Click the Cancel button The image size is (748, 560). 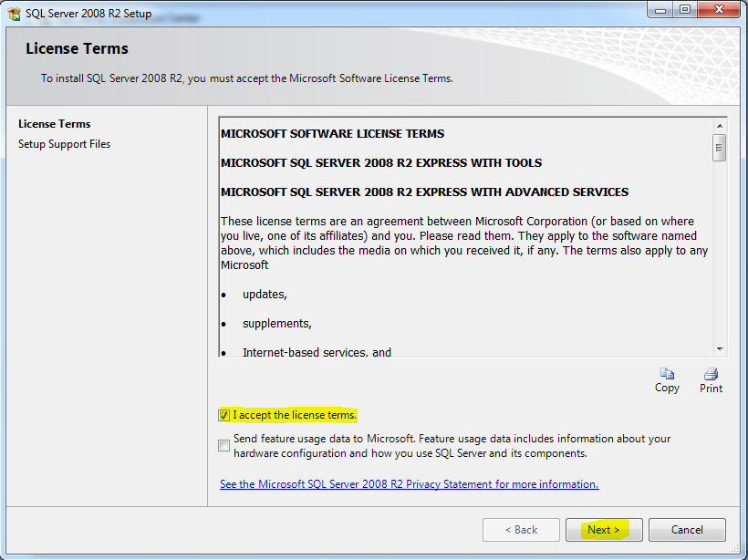687,530
